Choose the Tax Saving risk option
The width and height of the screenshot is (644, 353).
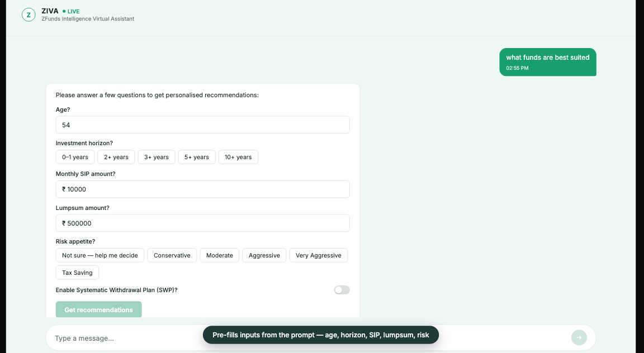pyautogui.click(x=77, y=273)
